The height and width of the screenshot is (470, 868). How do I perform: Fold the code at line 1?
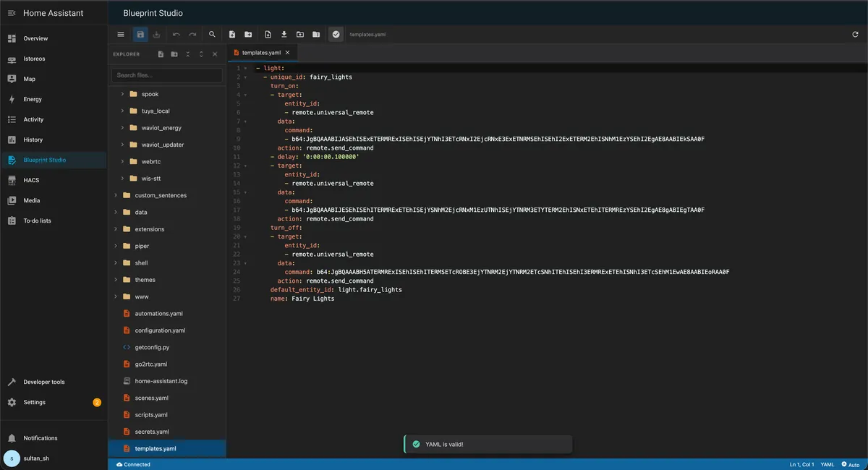(246, 68)
